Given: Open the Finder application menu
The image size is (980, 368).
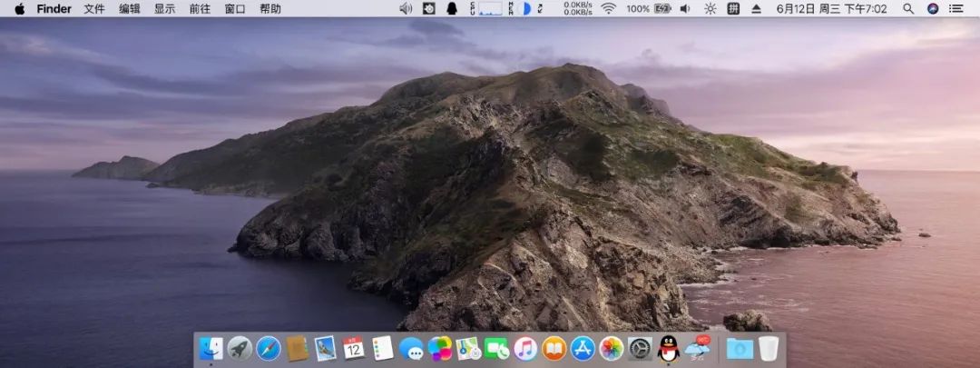Looking at the screenshot, I should 54,9.
